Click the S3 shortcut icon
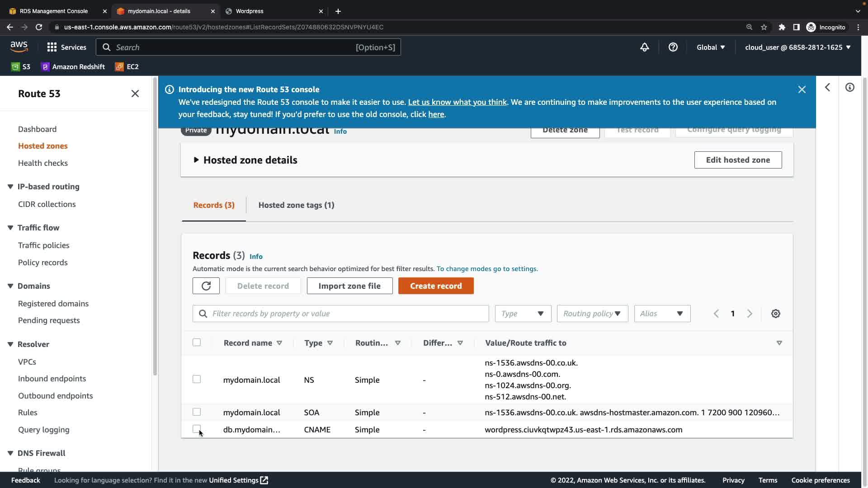Image resolution: width=868 pixels, height=488 pixels. coord(15,67)
